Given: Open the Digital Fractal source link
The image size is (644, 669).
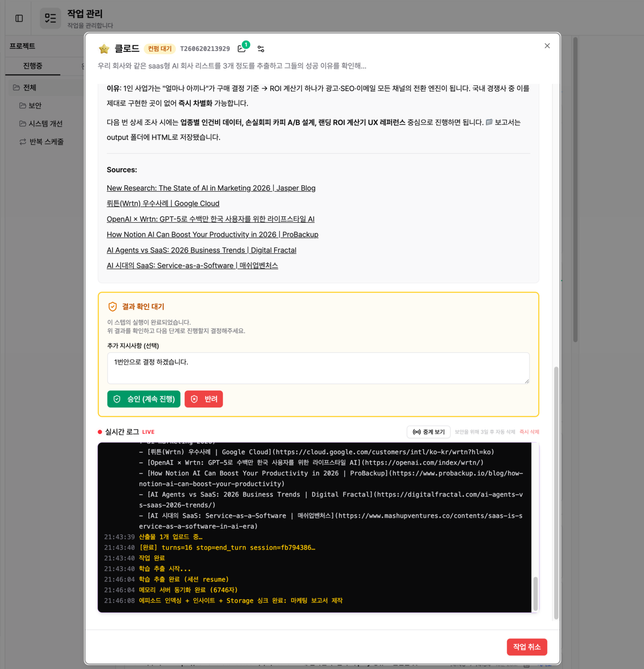Looking at the screenshot, I should tap(201, 250).
